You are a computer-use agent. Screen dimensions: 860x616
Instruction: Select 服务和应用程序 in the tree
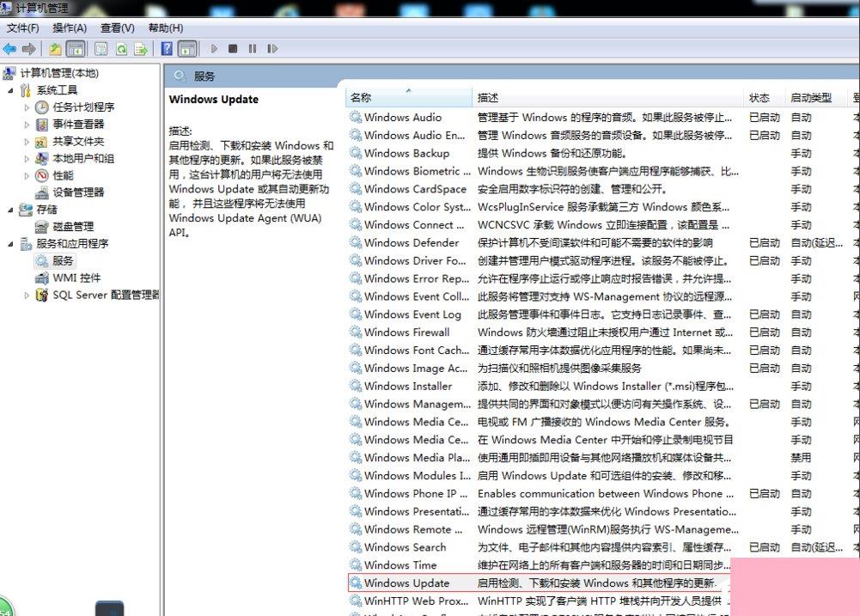pyautogui.click(x=72, y=243)
